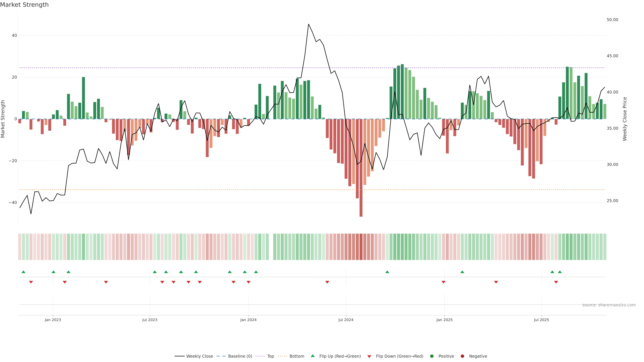Click the first green flip-up triangle marker
This screenshot has width=644, height=362.
click(x=23, y=272)
